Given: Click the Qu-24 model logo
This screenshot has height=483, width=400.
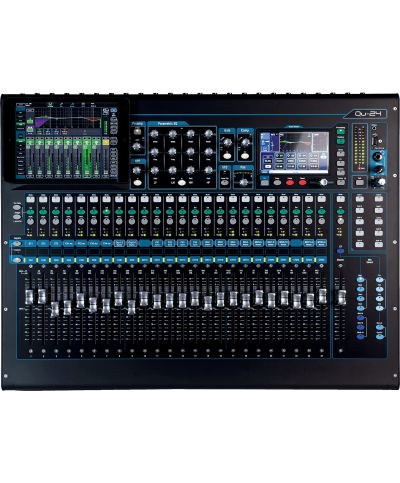Looking at the screenshot, I should (x=368, y=114).
